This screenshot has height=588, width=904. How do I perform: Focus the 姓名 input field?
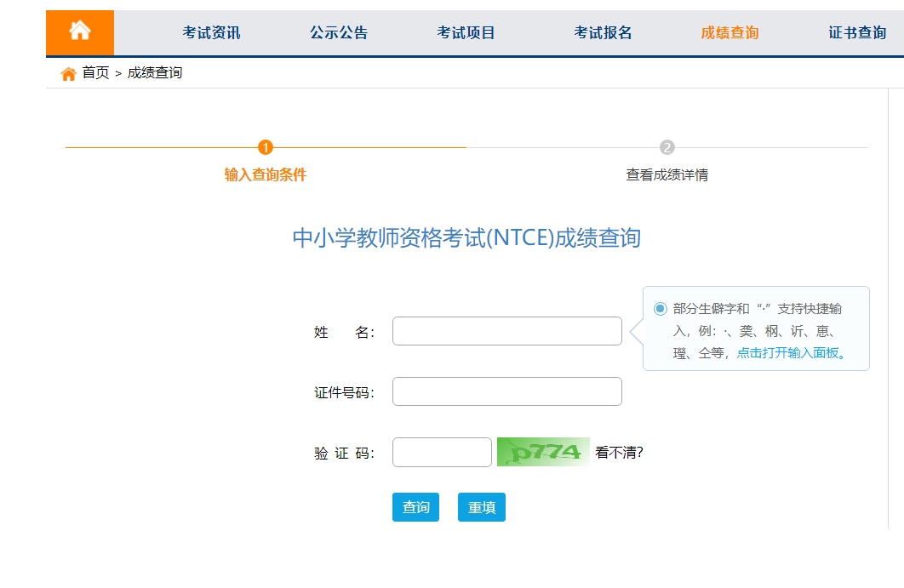pos(507,331)
